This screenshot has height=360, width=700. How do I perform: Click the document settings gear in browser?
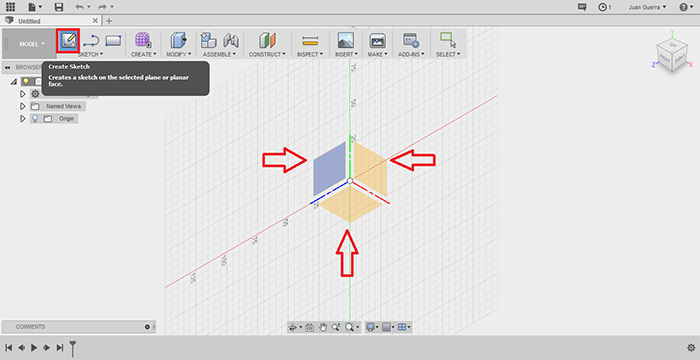[35, 94]
